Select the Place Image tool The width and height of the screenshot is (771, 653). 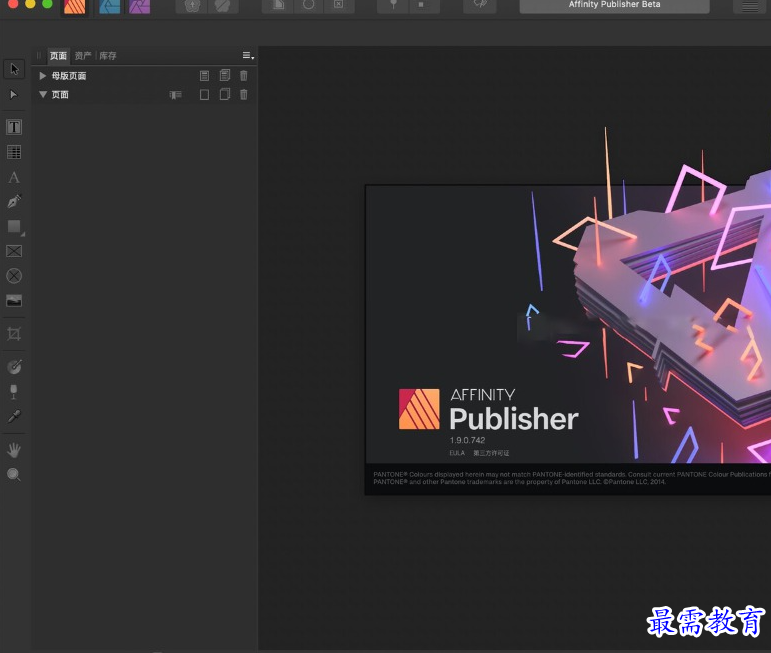point(14,300)
